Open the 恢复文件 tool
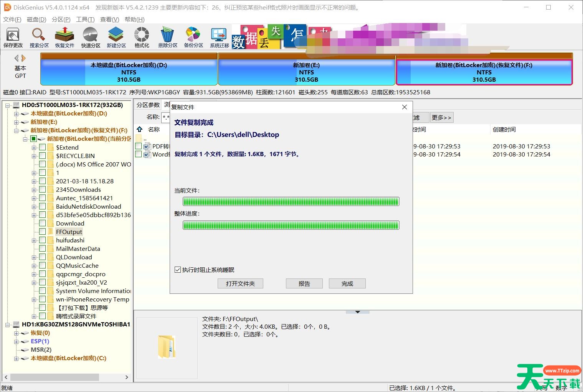 [x=64, y=36]
